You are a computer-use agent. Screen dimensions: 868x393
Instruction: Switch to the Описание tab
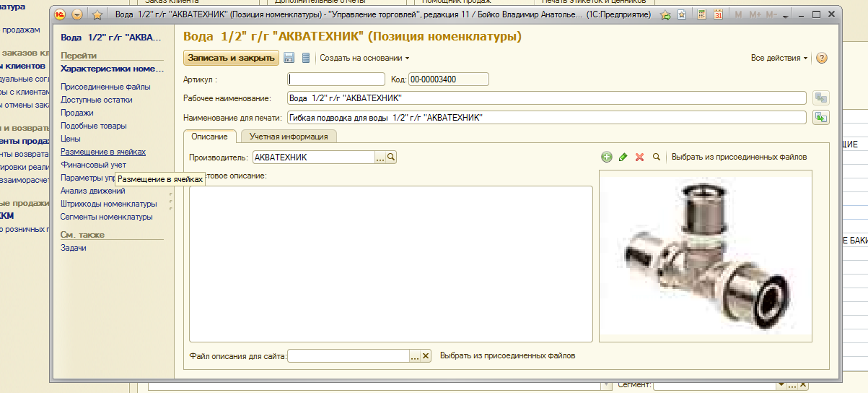[210, 136]
